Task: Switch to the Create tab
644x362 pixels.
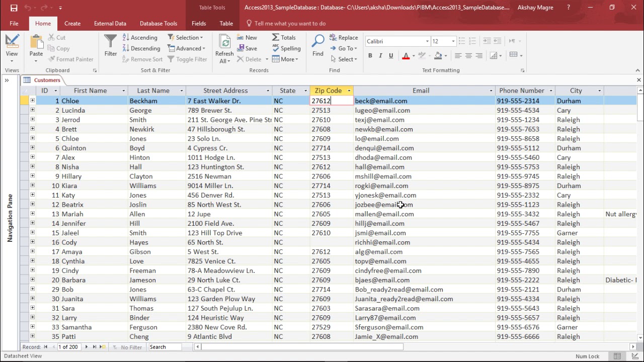Action: click(72, 24)
